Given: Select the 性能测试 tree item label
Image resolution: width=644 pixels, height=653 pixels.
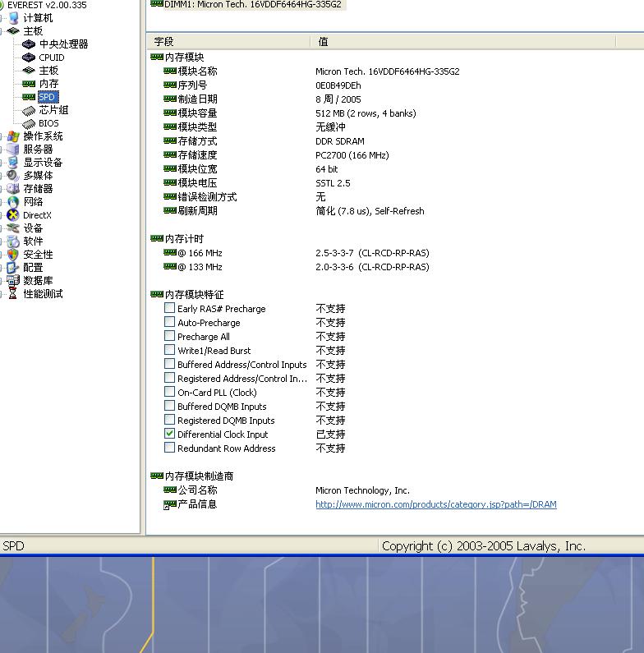Looking at the screenshot, I should pyautogui.click(x=43, y=294).
